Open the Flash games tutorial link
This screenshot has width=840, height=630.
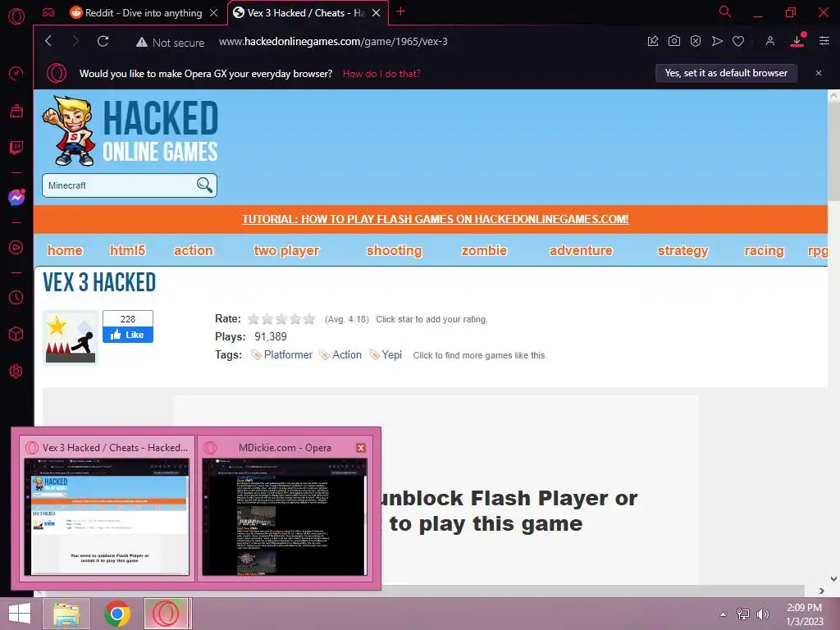(435, 219)
